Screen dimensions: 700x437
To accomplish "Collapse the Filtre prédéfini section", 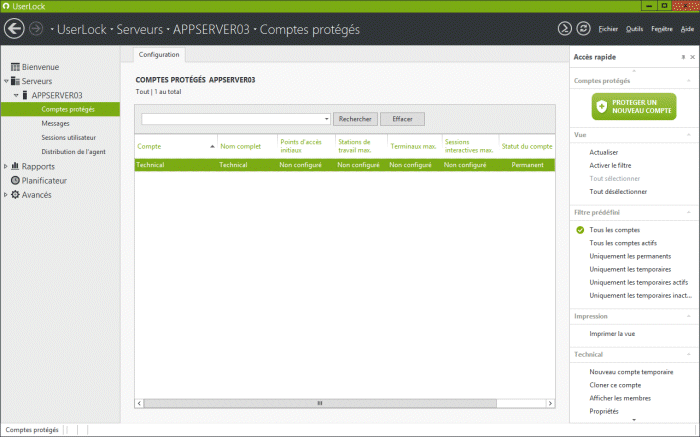I will click(x=689, y=212).
